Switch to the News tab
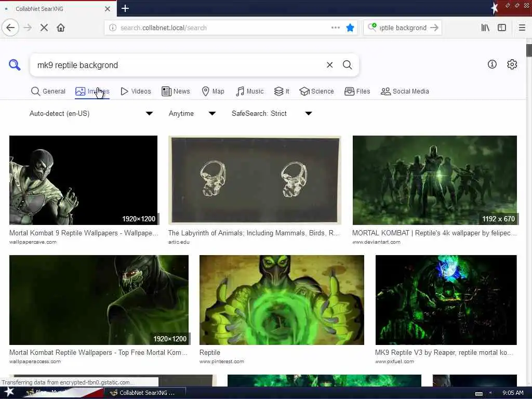 coord(176,91)
